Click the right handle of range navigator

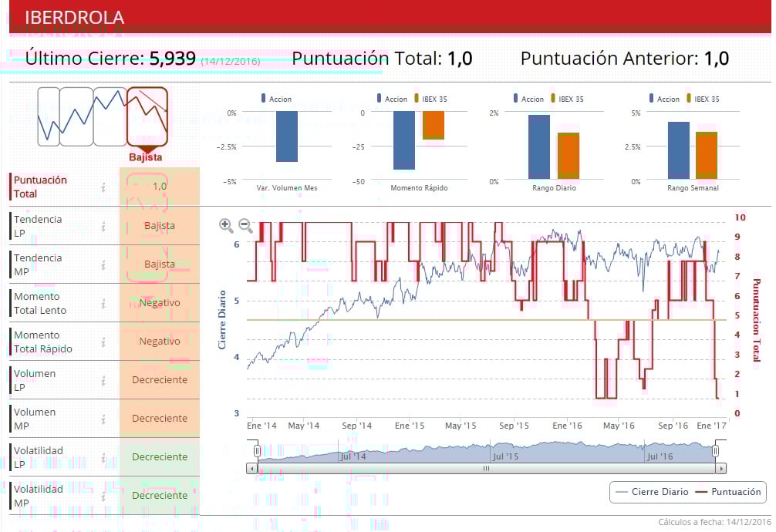[x=715, y=451]
